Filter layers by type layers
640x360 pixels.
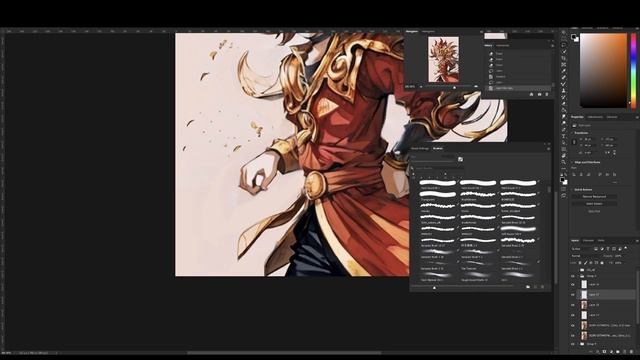pos(608,249)
